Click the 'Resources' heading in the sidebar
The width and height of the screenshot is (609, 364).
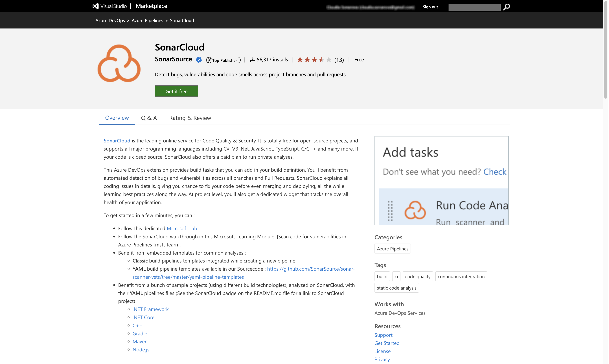point(388,326)
